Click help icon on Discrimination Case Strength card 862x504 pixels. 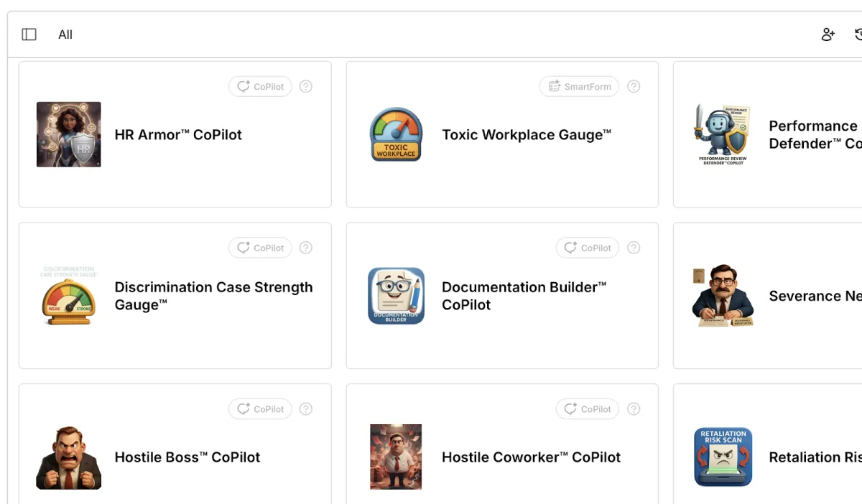[x=306, y=248]
